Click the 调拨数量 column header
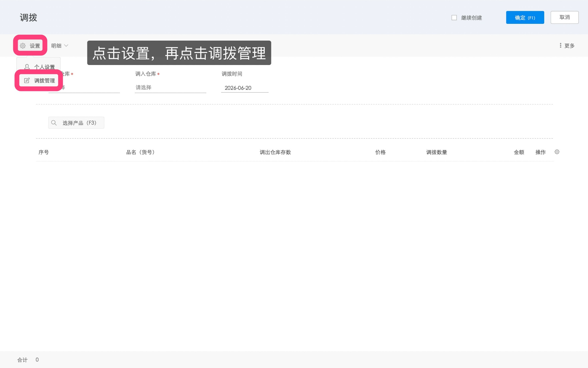The image size is (588, 368). (x=437, y=152)
